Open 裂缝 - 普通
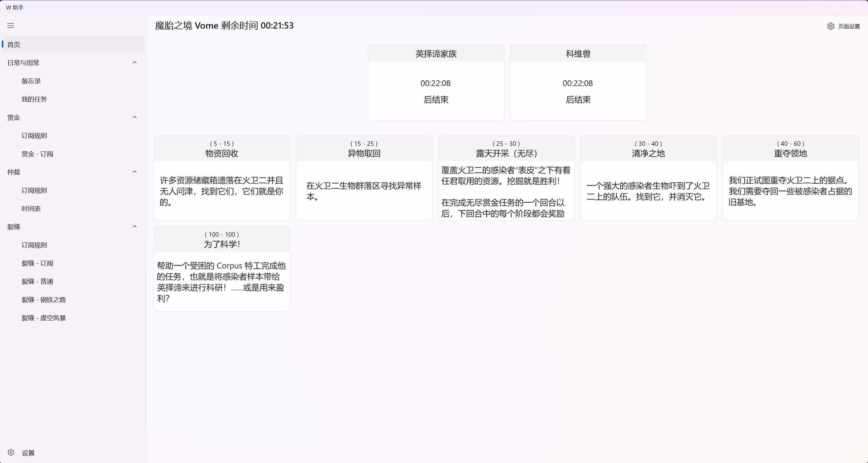The height and width of the screenshot is (463, 868). tap(37, 281)
